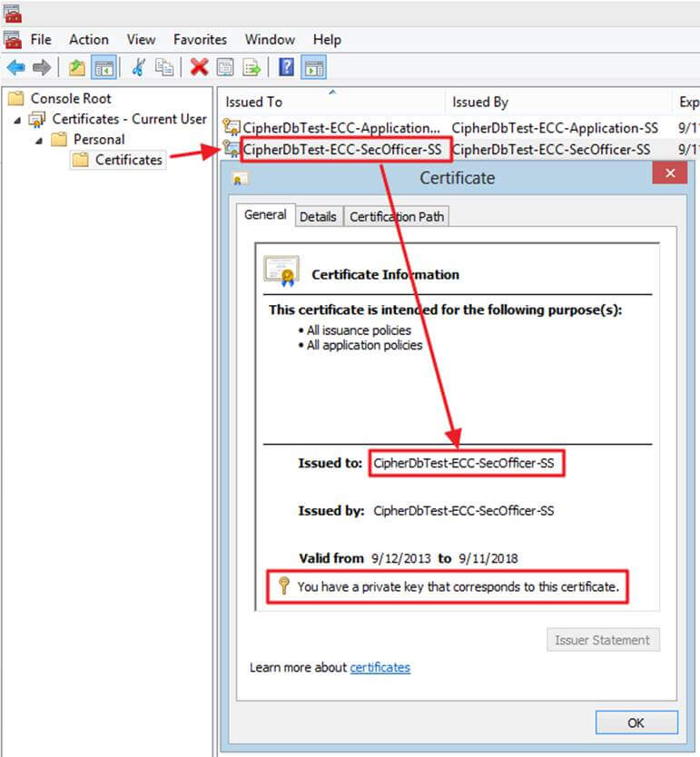
Task: Follow the certificates help link
Action: (380, 667)
